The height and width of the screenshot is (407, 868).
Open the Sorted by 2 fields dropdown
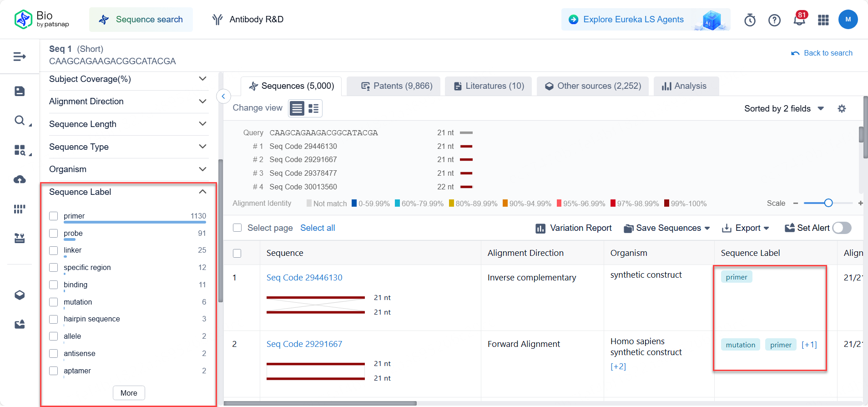click(784, 109)
